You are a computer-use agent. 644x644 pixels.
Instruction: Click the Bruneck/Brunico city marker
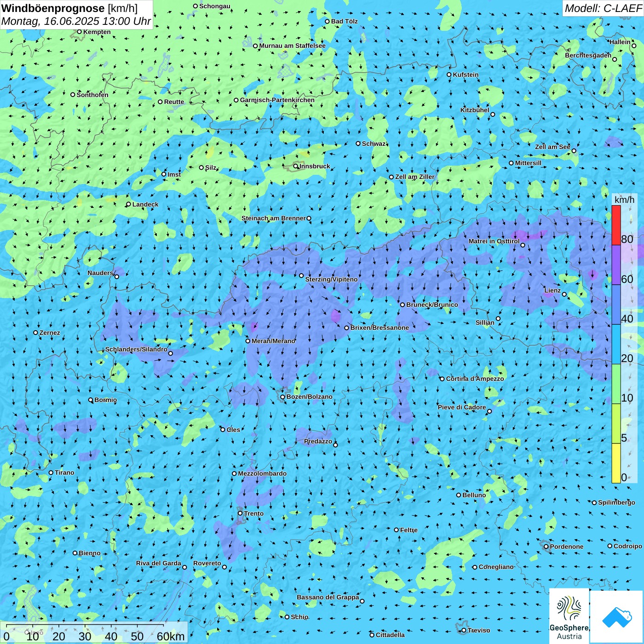[x=402, y=305]
